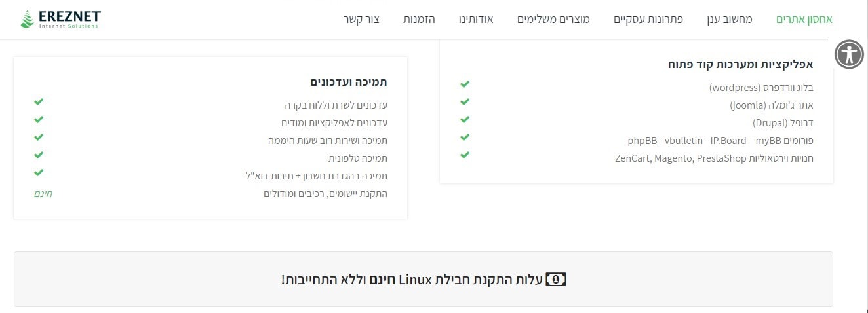Click checkmark beside phpBB forums row

(x=465, y=138)
